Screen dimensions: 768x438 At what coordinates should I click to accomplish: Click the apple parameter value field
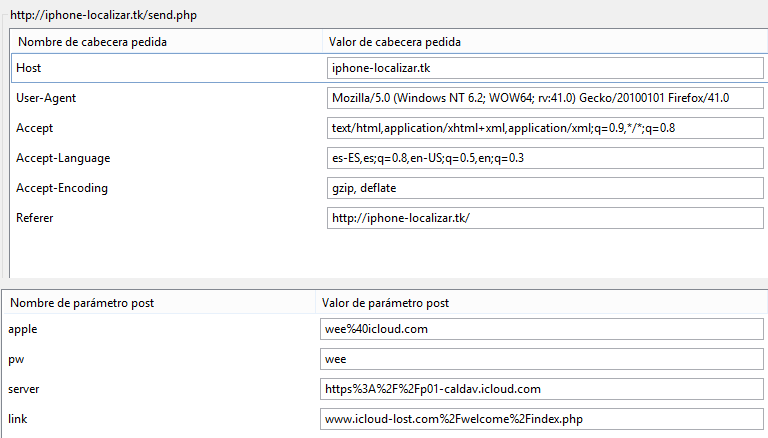point(540,329)
